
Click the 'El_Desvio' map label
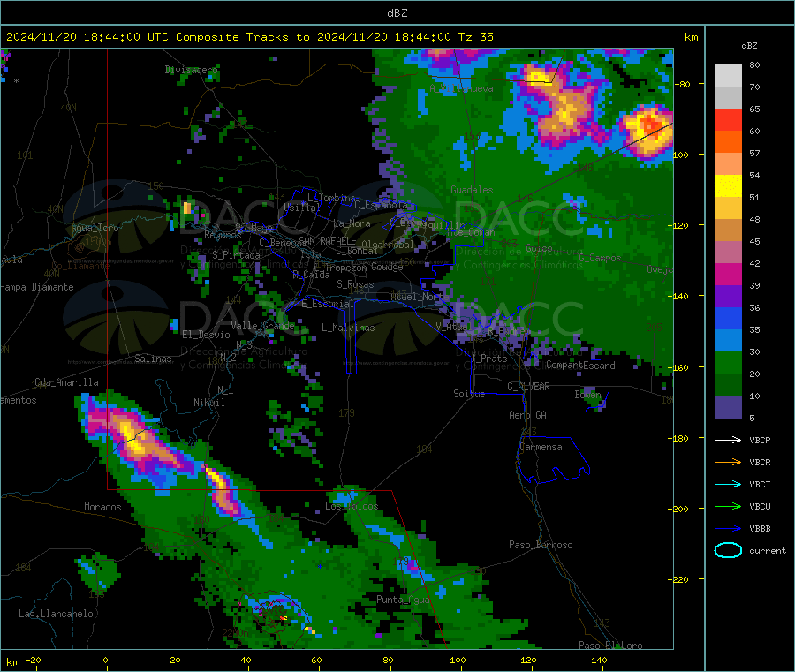206,335
